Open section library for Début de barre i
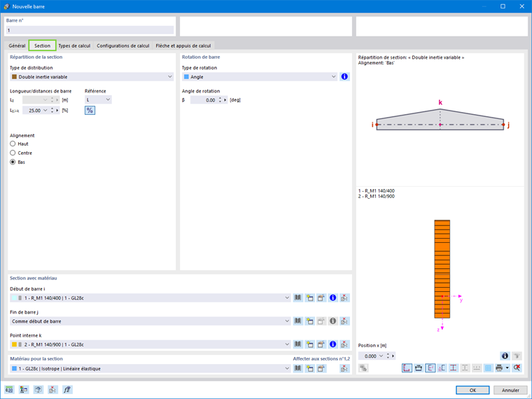Viewport: 532px width, 399px height. (x=297, y=298)
